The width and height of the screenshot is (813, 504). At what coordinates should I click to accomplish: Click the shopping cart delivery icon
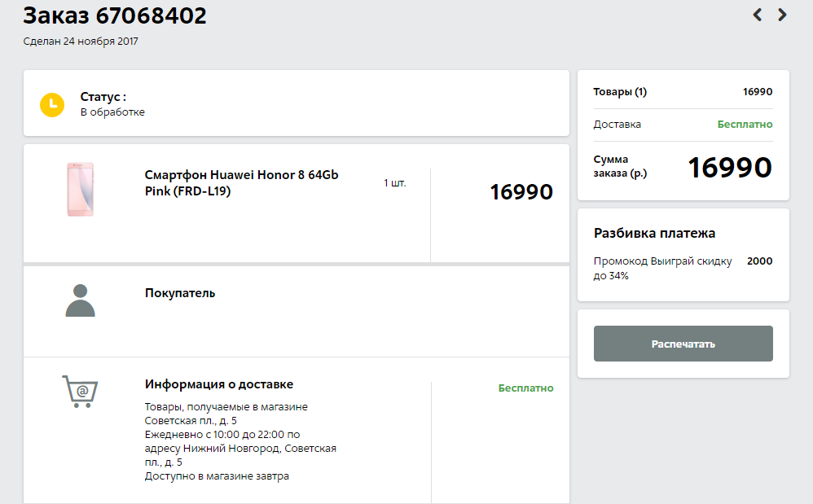click(80, 392)
